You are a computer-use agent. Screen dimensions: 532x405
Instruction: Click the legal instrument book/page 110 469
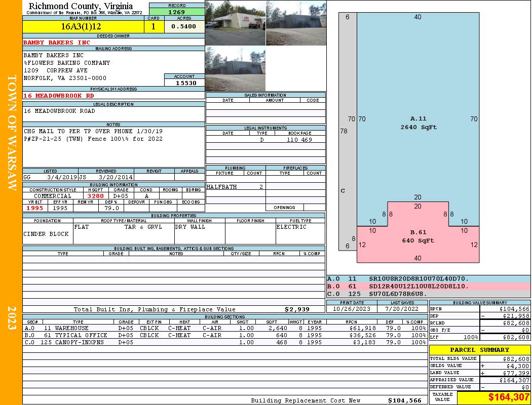pos(299,140)
